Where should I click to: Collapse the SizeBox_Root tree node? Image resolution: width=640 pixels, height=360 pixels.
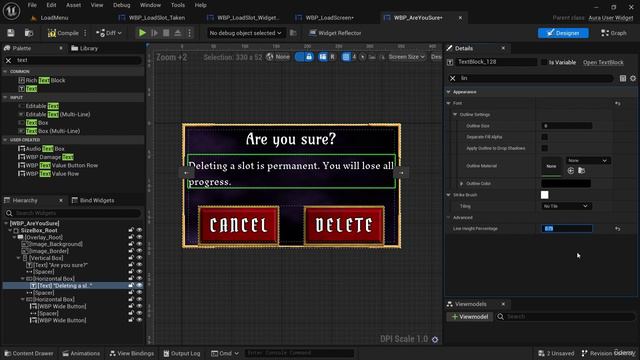(x=11, y=231)
